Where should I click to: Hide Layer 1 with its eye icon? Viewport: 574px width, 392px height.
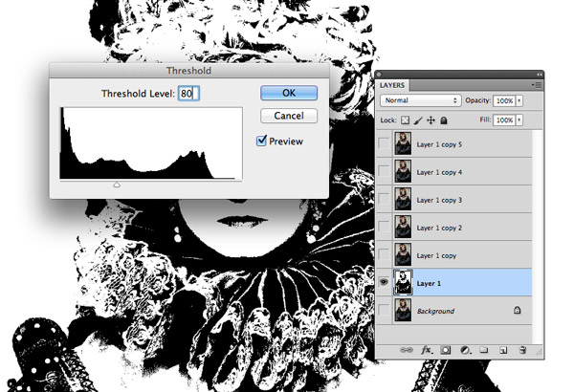coord(384,282)
